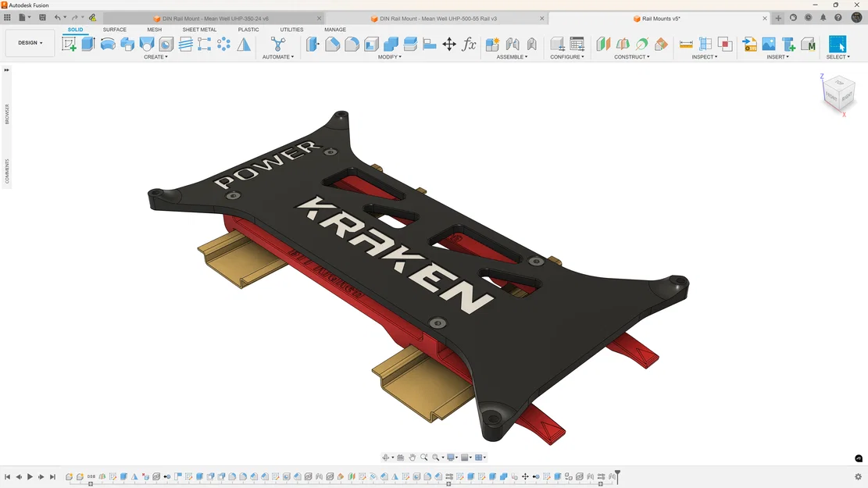Image resolution: width=868 pixels, height=488 pixels.
Task: Select the Revolve tool
Action: pos(108,45)
